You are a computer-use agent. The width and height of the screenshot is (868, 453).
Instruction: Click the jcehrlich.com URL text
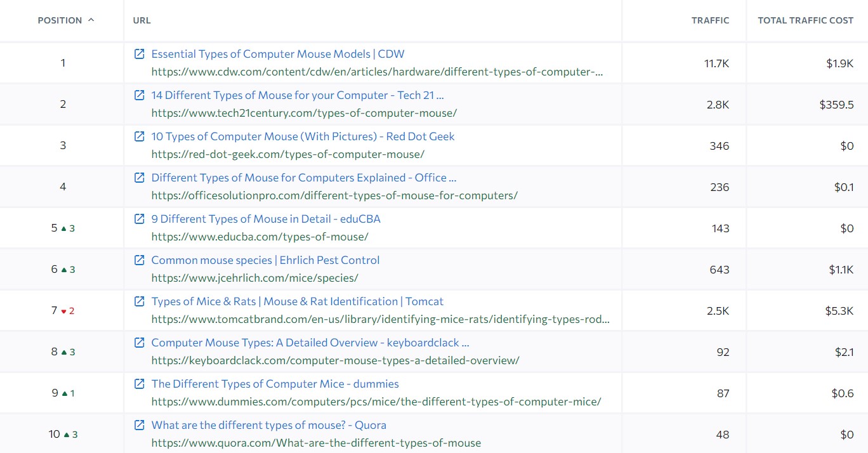click(x=254, y=278)
